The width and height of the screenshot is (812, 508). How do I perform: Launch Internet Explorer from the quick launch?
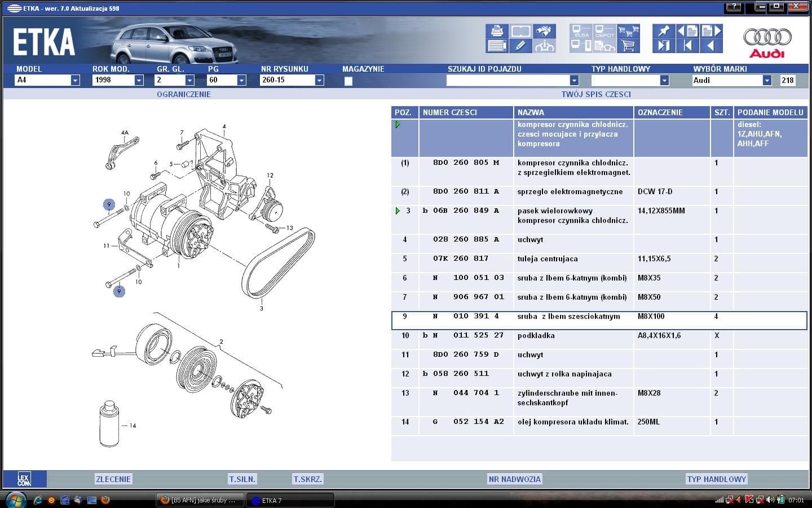(38, 500)
